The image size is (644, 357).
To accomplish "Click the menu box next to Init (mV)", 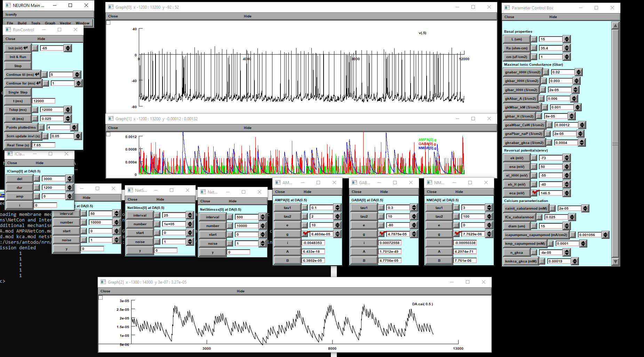I will click(x=35, y=48).
